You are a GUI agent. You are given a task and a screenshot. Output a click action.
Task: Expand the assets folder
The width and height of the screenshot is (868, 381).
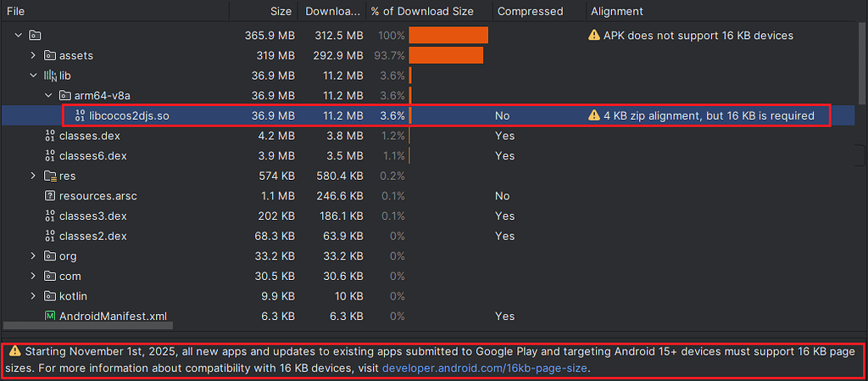tap(33, 55)
